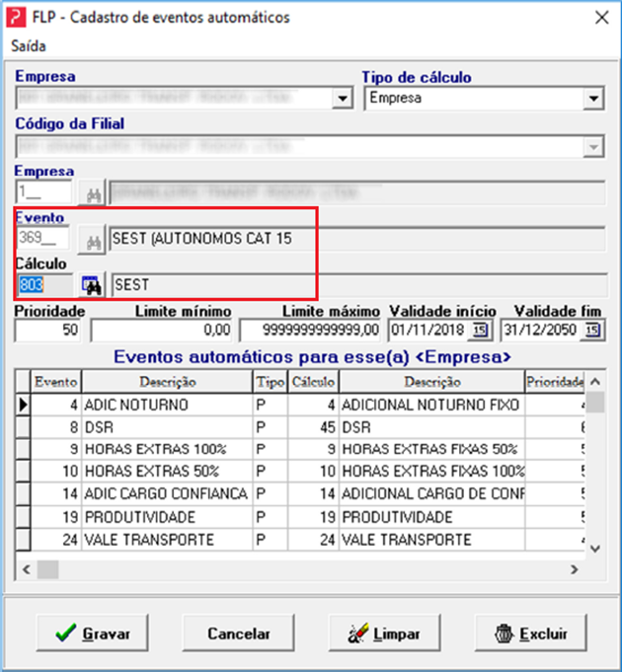Select the ADIC CARGO CONFIANCA row
622x672 pixels.
tap(300, 493)
